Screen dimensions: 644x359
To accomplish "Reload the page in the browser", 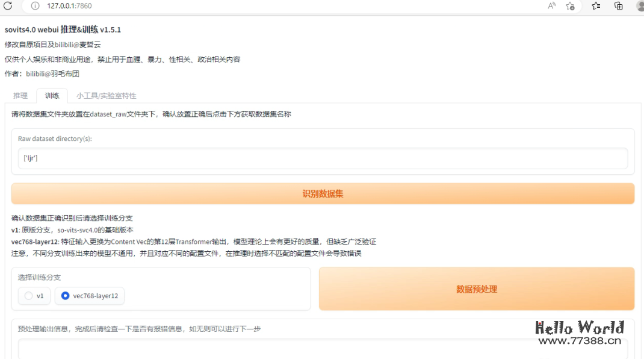I will coord(7,7).
